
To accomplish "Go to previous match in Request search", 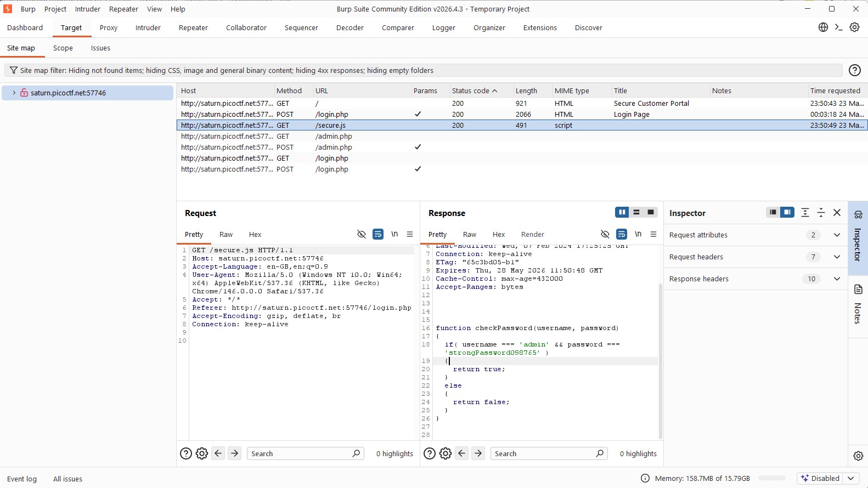I will pos(218,453).
